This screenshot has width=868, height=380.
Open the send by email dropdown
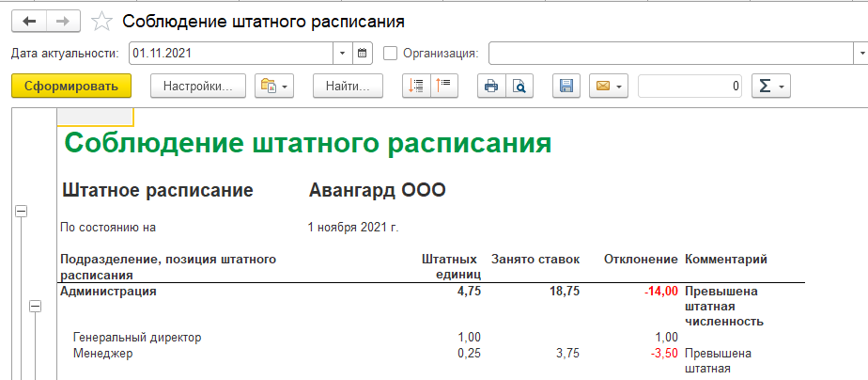[x=608, y=87]
